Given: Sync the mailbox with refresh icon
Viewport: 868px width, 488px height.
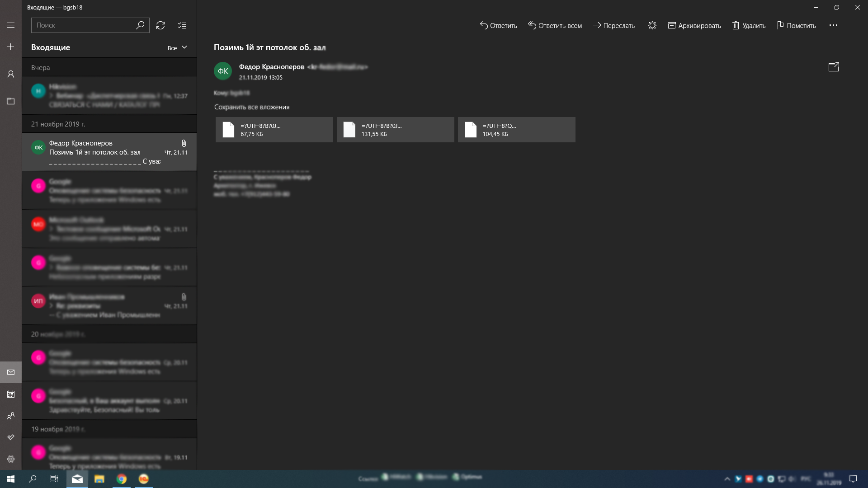Looking at the screenshot, I should (160, 25).
